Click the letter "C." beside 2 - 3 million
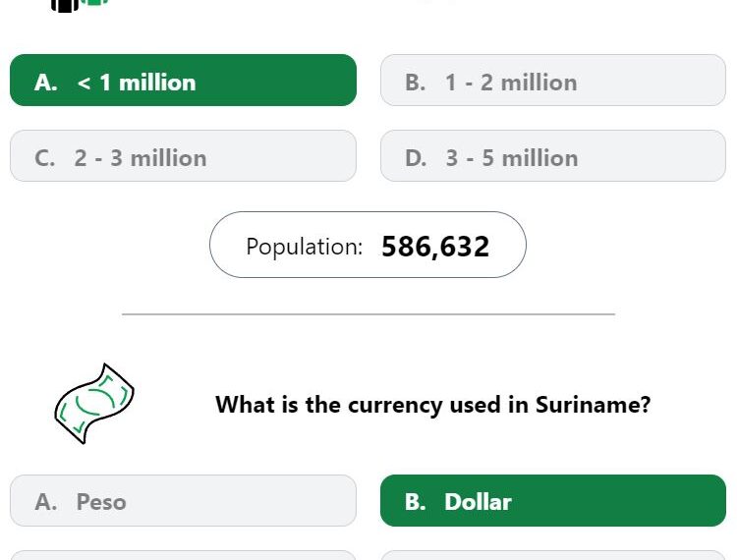 (44, 158)
